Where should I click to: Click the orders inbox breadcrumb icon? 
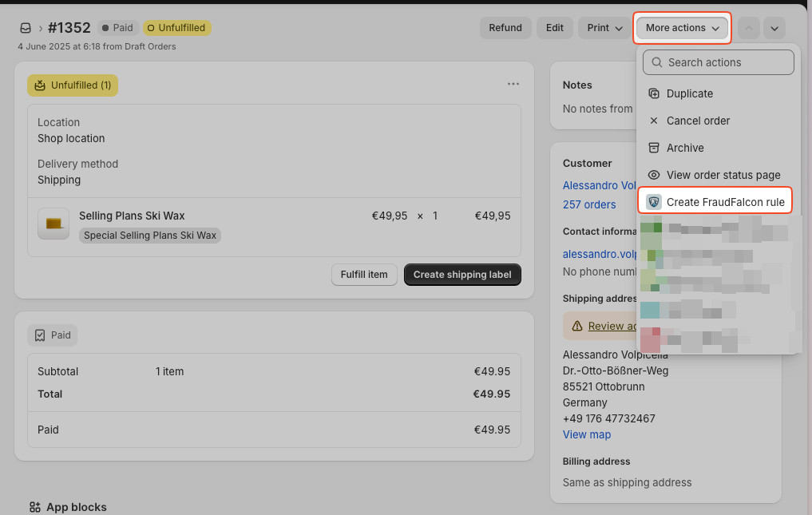click(x=26, y=28)
